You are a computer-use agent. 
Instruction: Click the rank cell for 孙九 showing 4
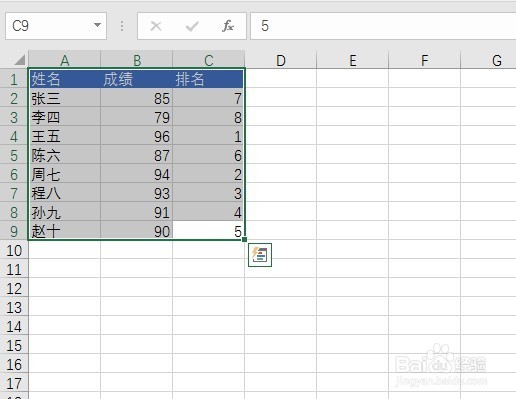point(209,212)
